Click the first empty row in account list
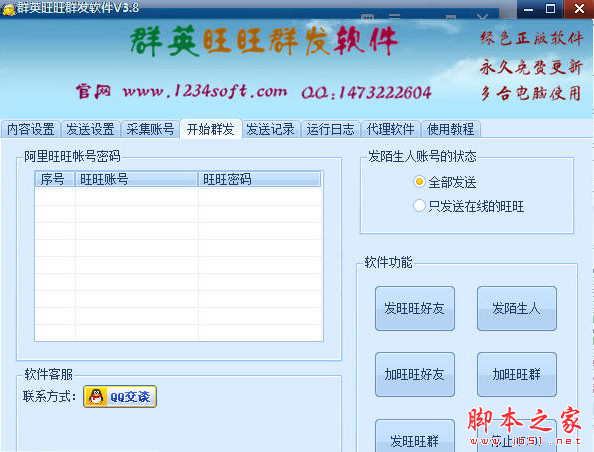This screenshot has height=452, width=594. point(178,197)
